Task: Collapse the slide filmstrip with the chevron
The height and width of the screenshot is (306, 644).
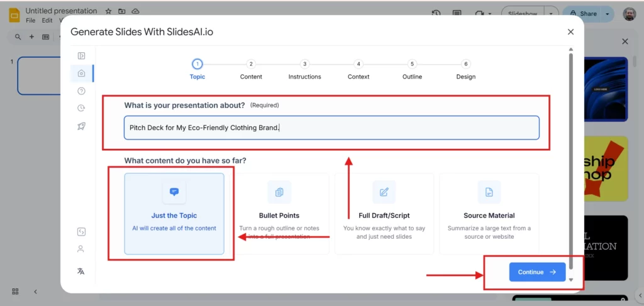Action: 35,292
